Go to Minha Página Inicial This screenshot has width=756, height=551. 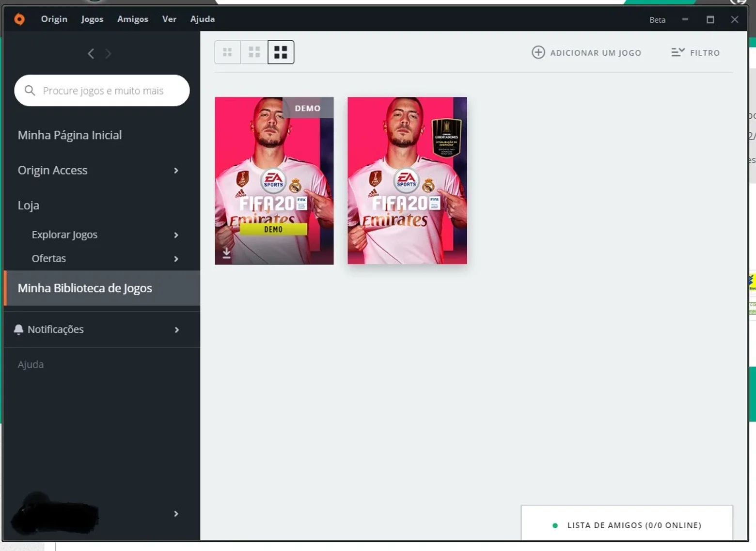tap(70, 135)
